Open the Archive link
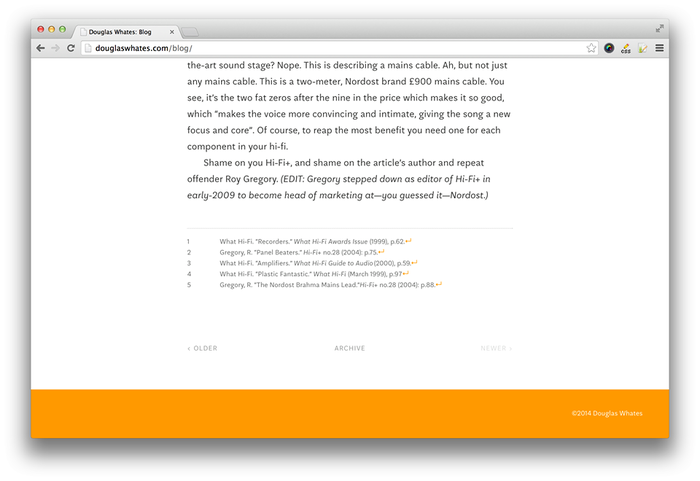The image size is (700, 481). (x=349, y=348)
